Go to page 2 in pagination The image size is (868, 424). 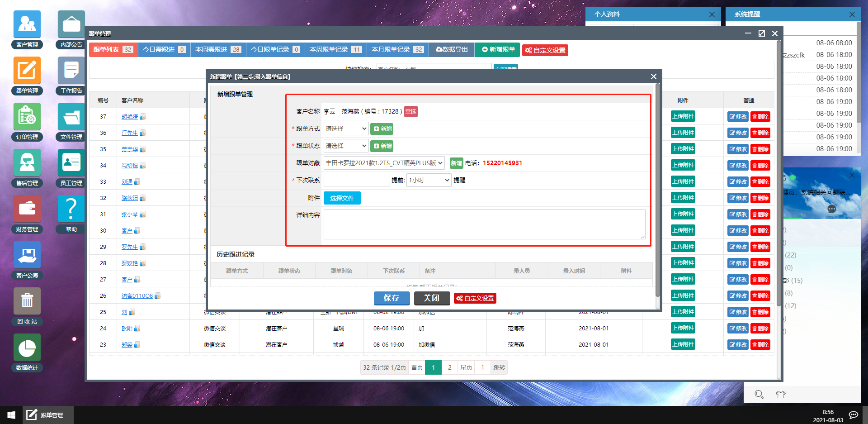tap(449, 367)
